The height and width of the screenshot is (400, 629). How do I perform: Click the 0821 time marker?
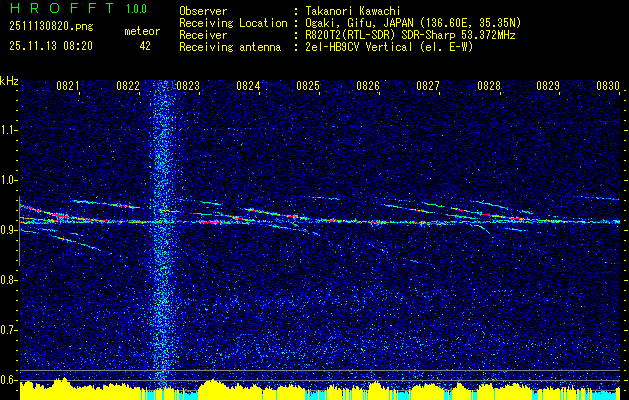coord(68,85)
